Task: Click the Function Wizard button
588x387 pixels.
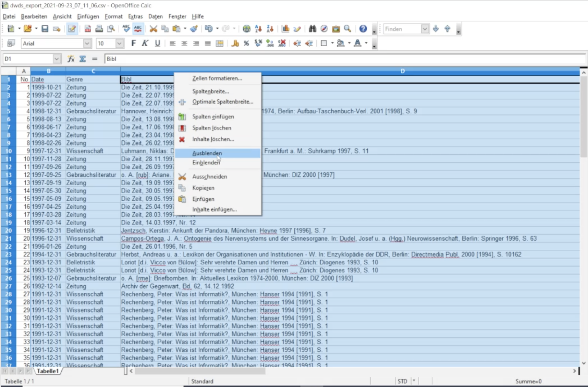Action: [x=71, y=59]
